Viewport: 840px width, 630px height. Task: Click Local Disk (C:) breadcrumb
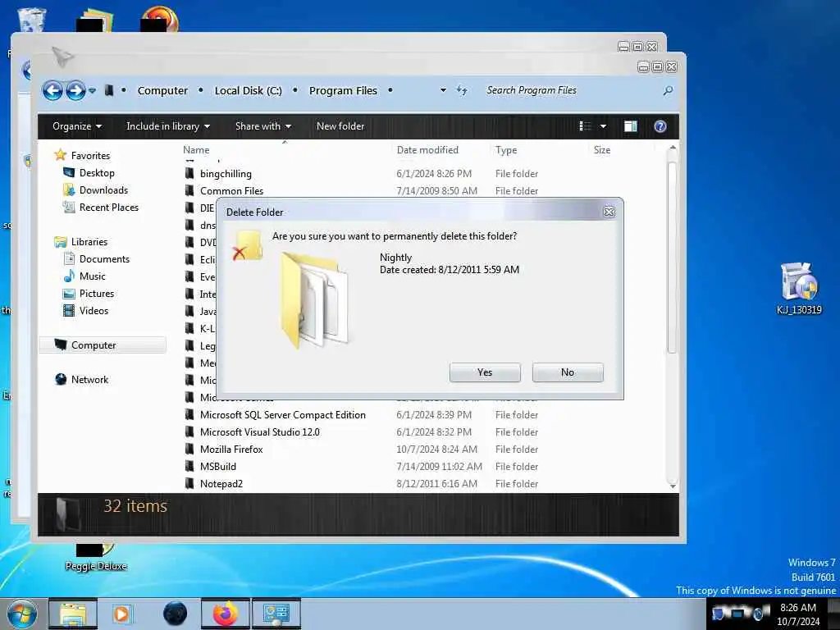pyautogui.click(x=248, y=90)
